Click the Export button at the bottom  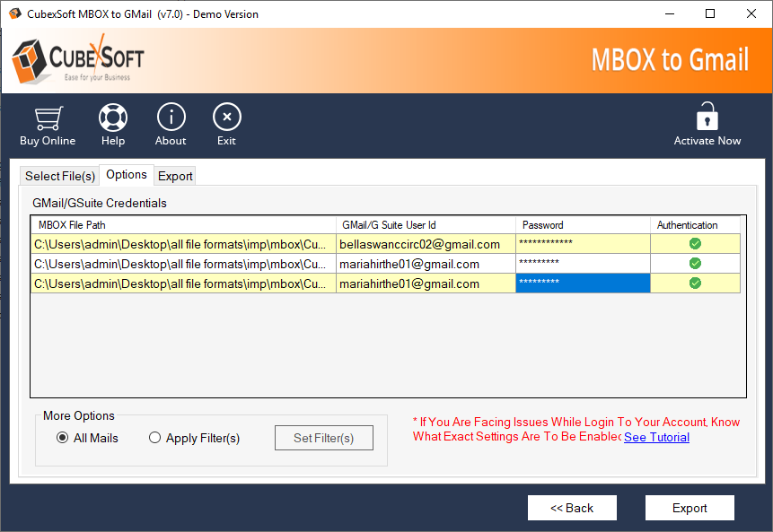(690, 508)
